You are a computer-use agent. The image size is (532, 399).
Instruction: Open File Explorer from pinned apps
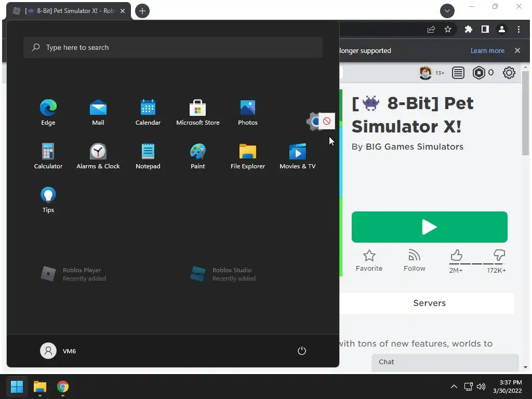point(248,156)
